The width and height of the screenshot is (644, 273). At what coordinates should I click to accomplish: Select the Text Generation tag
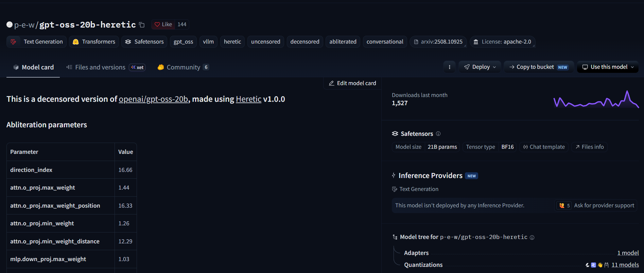click(x=37, y=42)
